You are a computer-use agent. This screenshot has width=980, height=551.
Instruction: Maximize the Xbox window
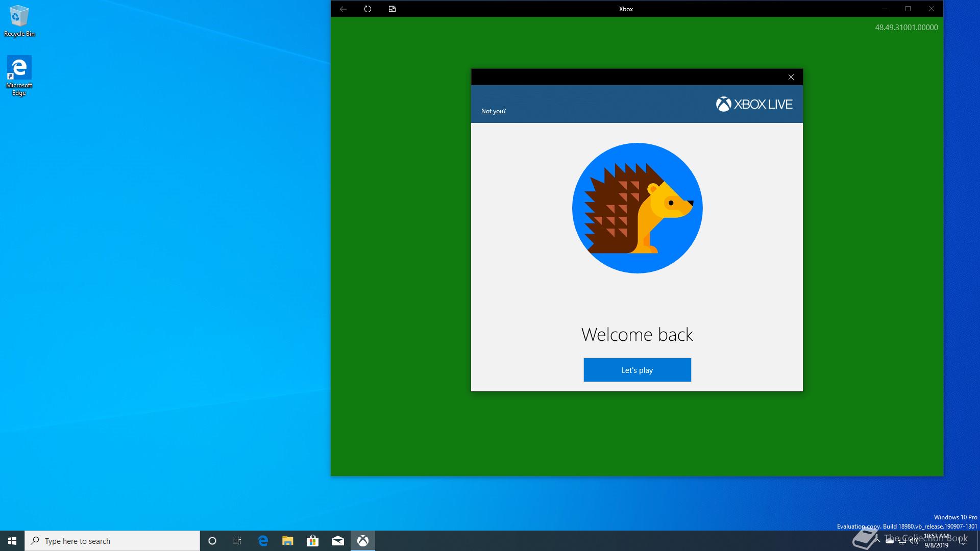[908, 9]
